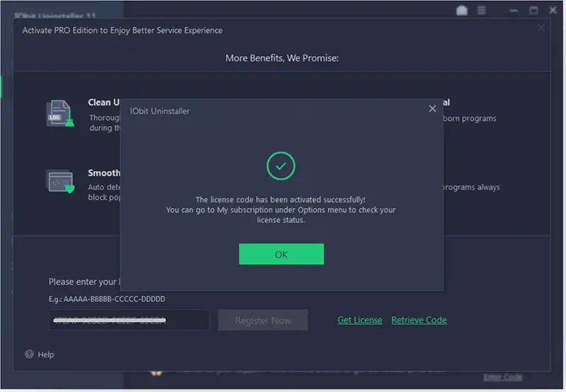The height and width of the screenshot is (392, 566).
Task: Close the Activate PRO Edition panel
Action: coord(541,28)
